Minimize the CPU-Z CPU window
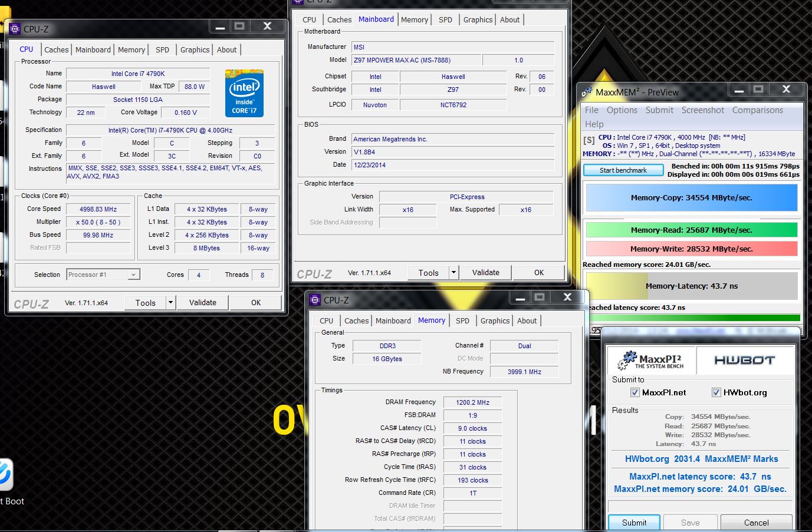812x532 pixels. tap(221, 26)
